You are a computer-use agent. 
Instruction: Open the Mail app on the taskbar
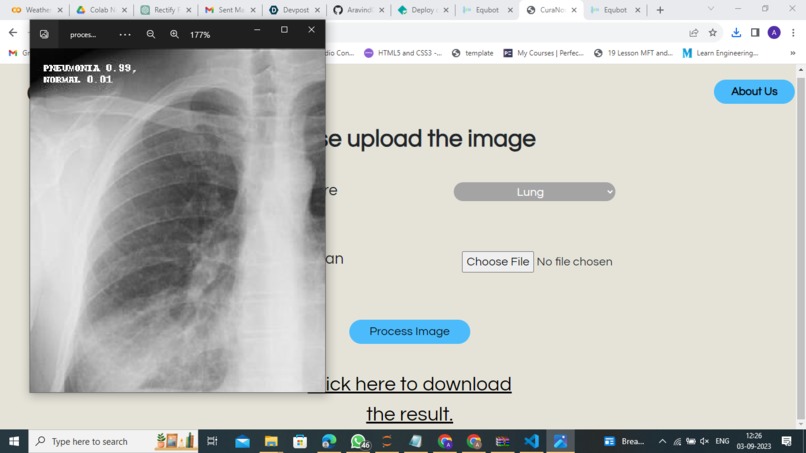click(x=242, y=441)
